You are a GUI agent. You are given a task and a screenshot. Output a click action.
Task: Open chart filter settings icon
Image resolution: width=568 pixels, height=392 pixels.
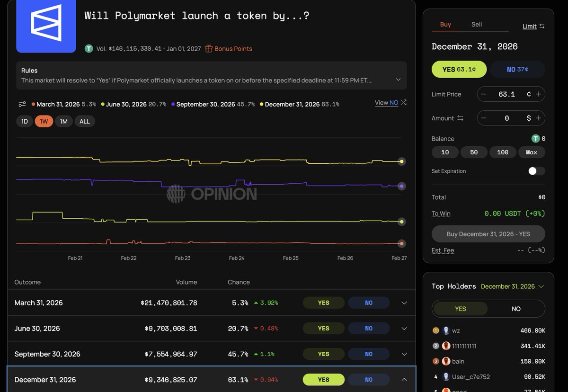point(22,104)
